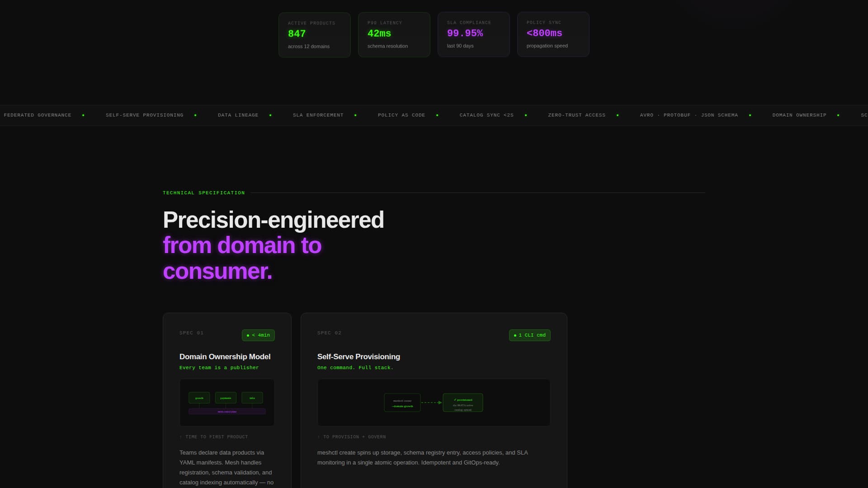Select 'POLICY AS CODE' ticker item
Viewport: 868px width, 488px height.
point(401,115)
